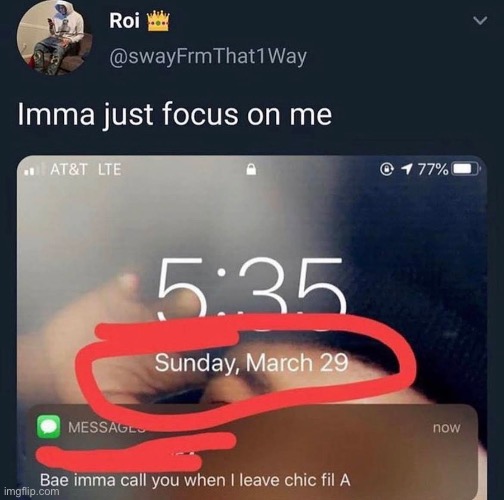Tap the battery icon at 77%
Viewport: 504px width, 500px height.
tap(466, 169)
